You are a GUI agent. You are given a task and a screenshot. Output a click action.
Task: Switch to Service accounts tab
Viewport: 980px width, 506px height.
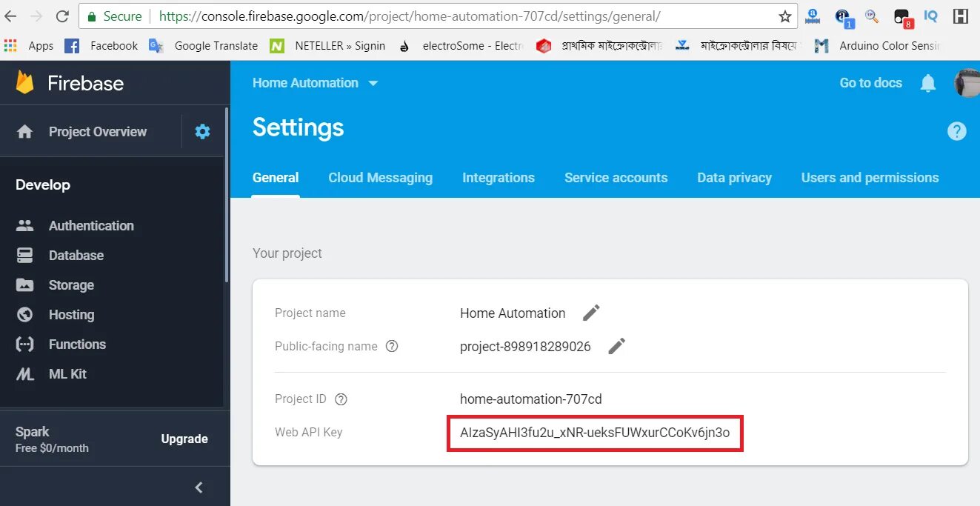(x=616, y=178)
